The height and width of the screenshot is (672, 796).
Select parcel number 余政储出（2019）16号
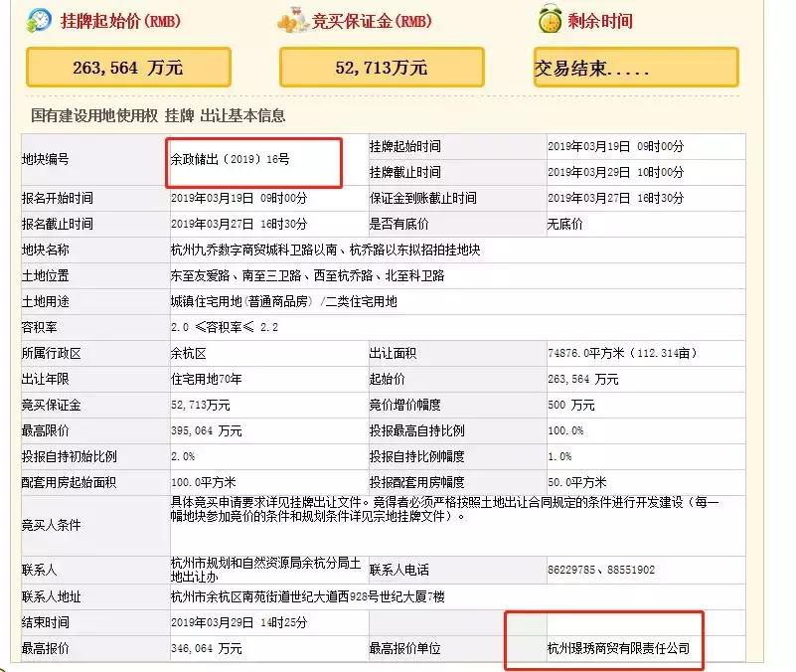point(230,159)
